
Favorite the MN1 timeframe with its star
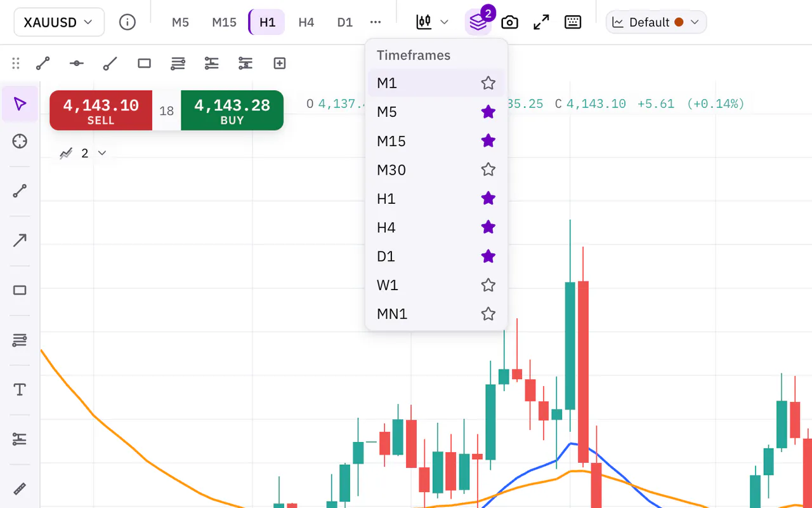[x=488, y=314]
